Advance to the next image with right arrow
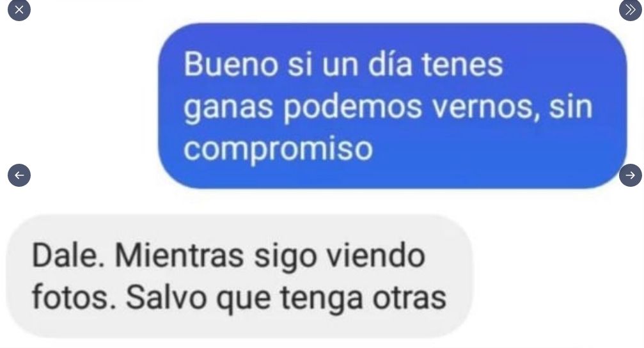Viewport: 644px width, 348px height. (631, 175)
